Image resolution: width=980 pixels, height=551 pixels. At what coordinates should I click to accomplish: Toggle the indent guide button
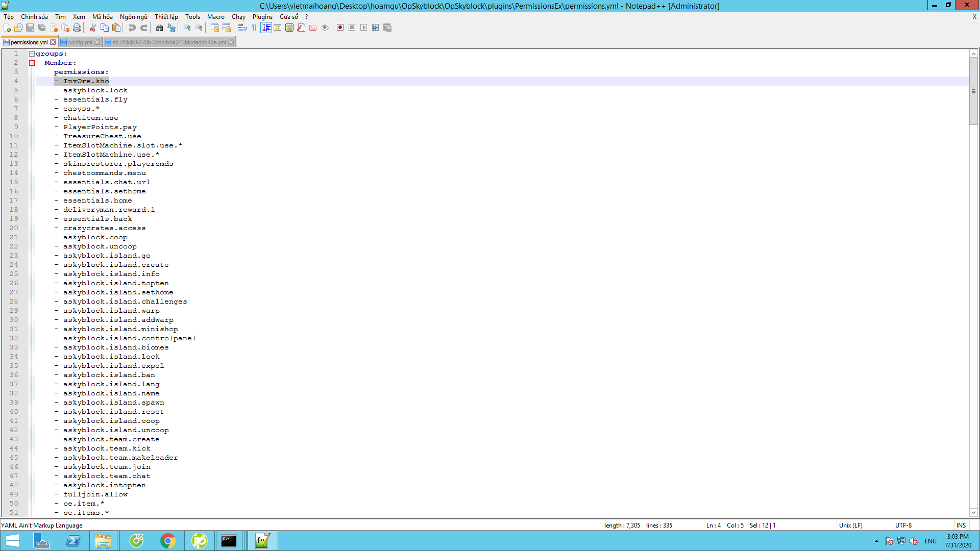(266, 28)
